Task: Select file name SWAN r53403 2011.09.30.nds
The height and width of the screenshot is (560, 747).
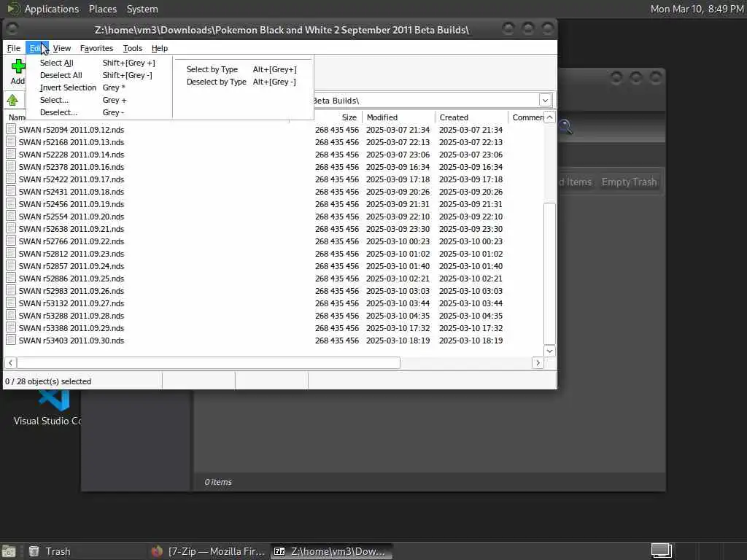Action: pyautogui.click(x=71, y=341)
